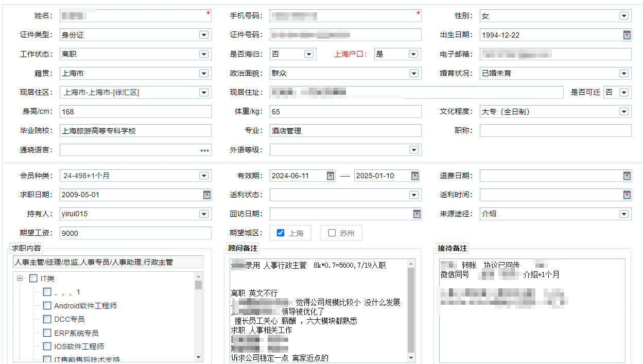643x364 pixels.
Task: Open the 婚育状况 dropdown
Action: point(624,73)
